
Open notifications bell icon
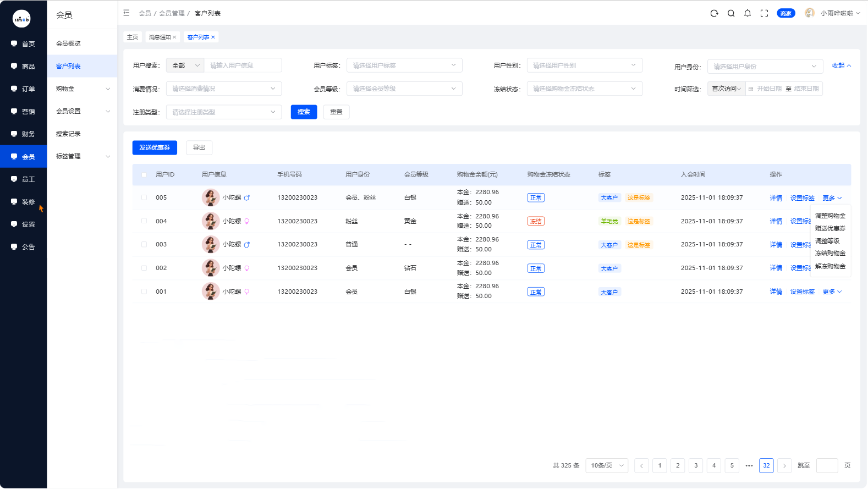[x=748, y=13]
